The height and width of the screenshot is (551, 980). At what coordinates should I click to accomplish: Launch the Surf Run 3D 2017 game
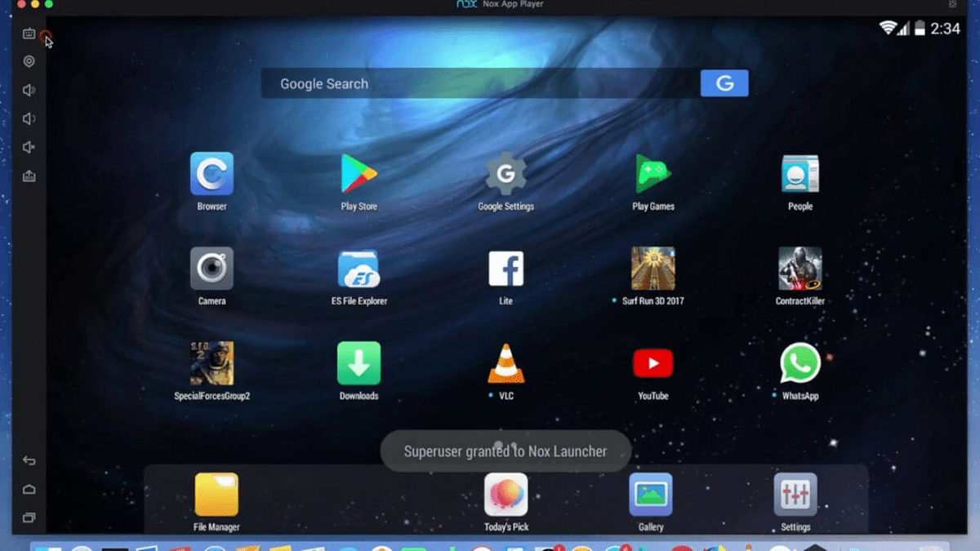(652, 269)
